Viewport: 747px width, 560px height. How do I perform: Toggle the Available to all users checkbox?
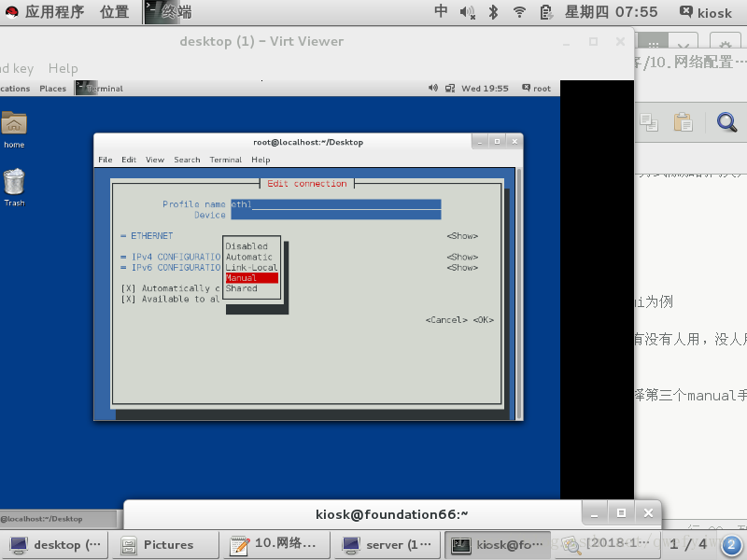tap(129, 299)
